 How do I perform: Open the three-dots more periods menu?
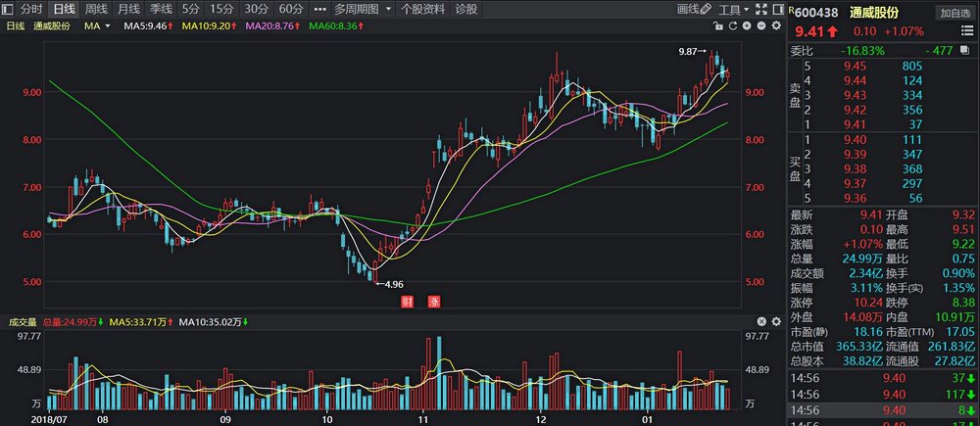(320, 10)
